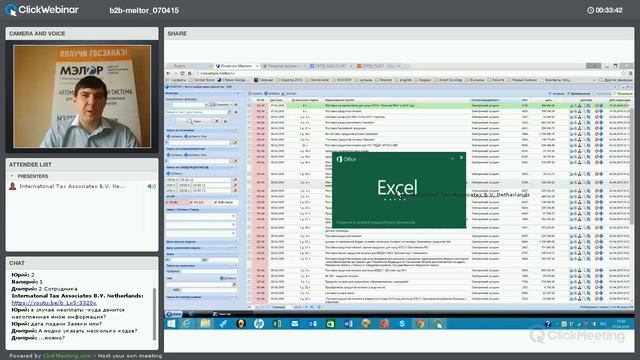This screenshot has height=360, width=640.
Task: Click the presenter camera video thumbnail
Action: (x=82, y=96)
